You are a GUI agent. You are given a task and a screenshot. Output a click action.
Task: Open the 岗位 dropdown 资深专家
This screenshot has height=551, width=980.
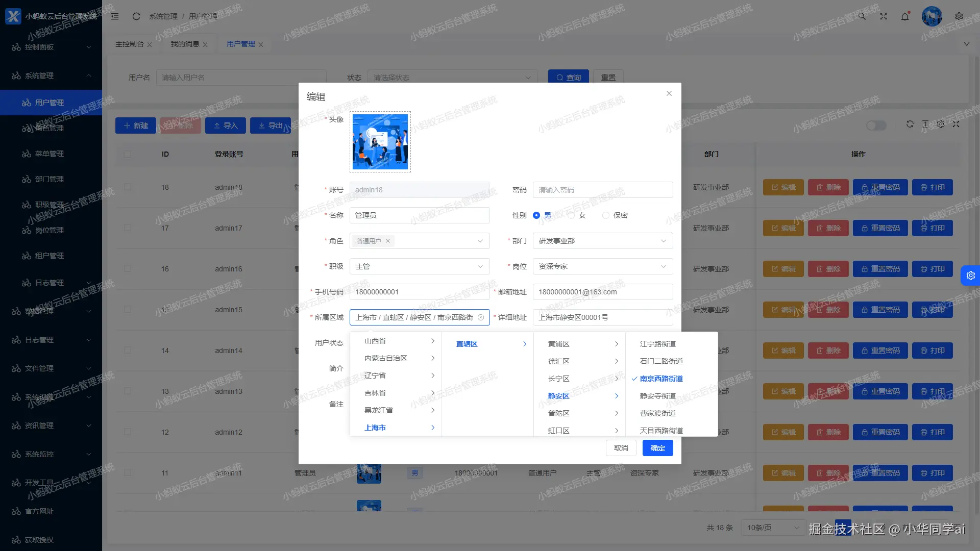(602, 266)
